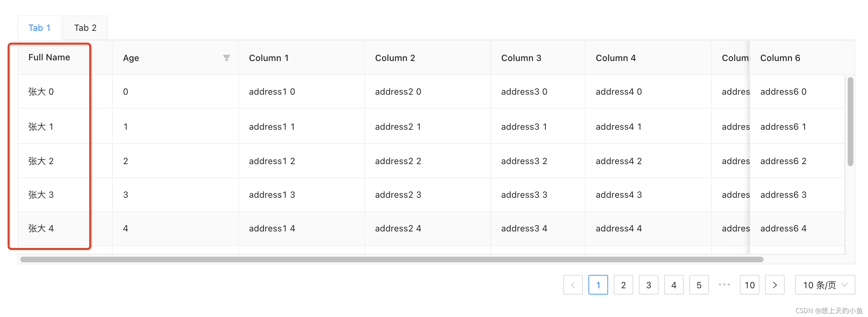The image size is (868, 317).
Task: Select Tab 1
Action: (39, 27)
